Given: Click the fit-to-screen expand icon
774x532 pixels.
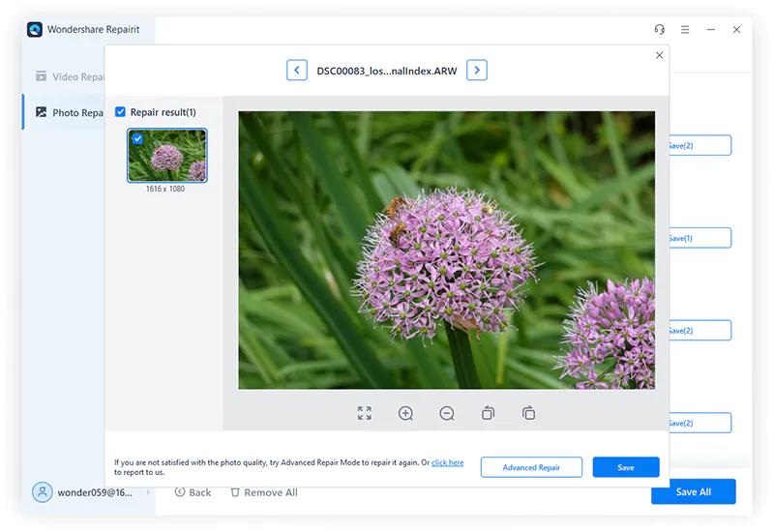Looking at the screenshot, I should [365, 413].
